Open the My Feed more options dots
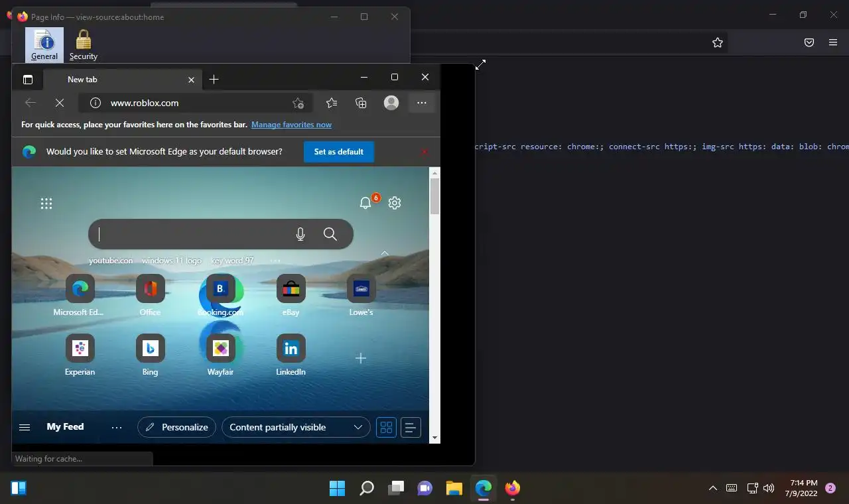This screenshot has height=504, width=849. point(117,428)
